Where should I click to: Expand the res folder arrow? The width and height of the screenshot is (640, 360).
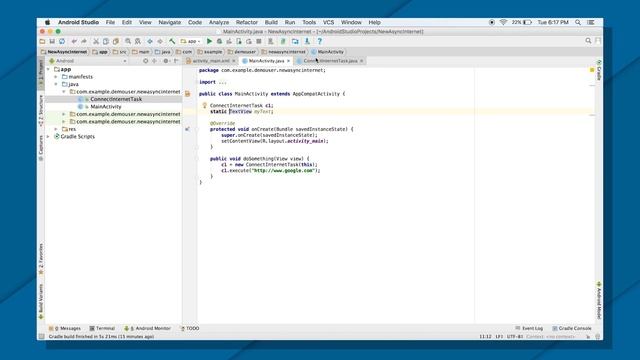tap(56, 129)
